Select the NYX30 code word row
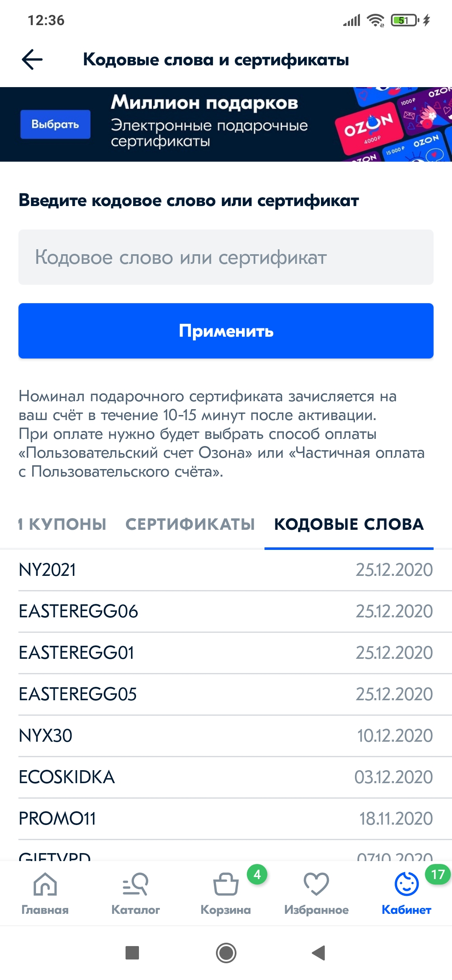This screenshot has height=980, width=452. tap(226, 736)
